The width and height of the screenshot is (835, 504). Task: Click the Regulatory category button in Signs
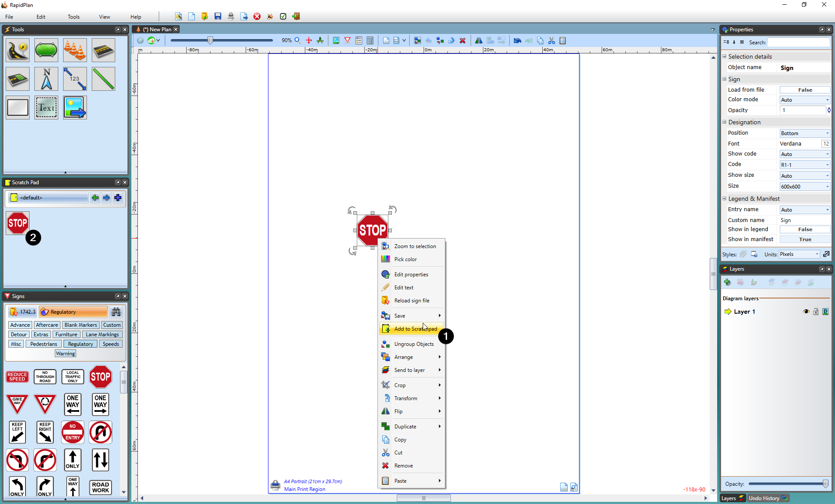pyautogui.click(x=80, y=344)
